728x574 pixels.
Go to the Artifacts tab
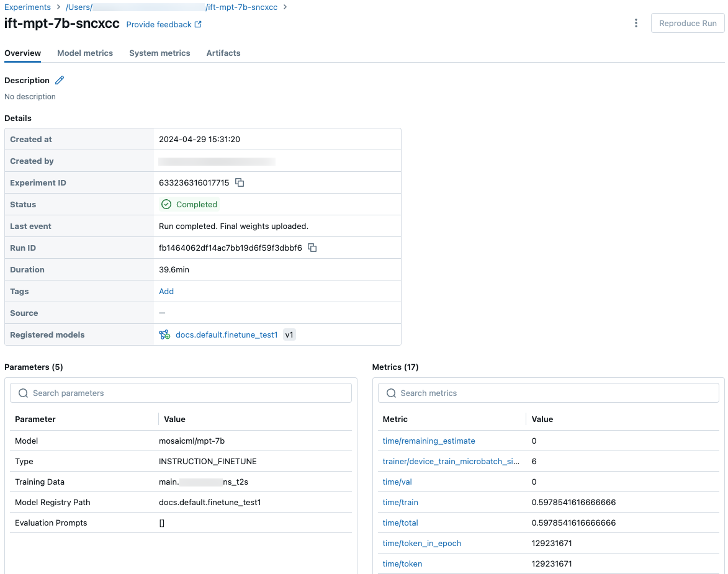(x=223, y=53)
